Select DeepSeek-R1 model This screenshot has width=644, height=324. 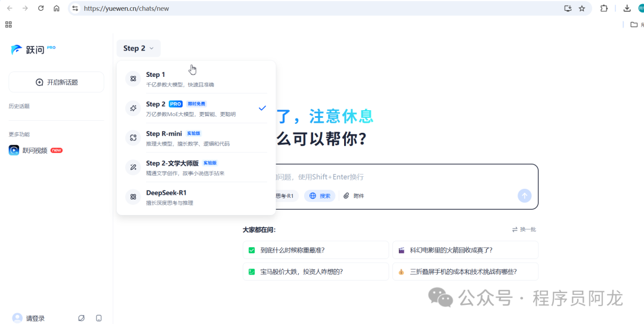196,197
